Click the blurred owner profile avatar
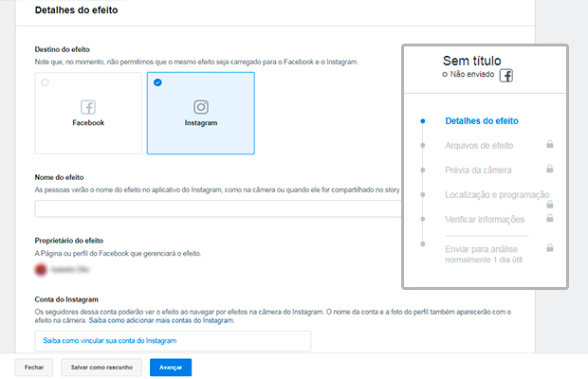 41,269
